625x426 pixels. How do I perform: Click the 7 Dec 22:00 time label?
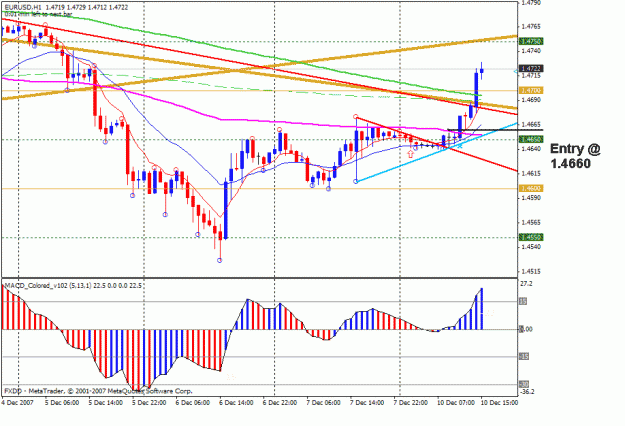pos(411,402)
